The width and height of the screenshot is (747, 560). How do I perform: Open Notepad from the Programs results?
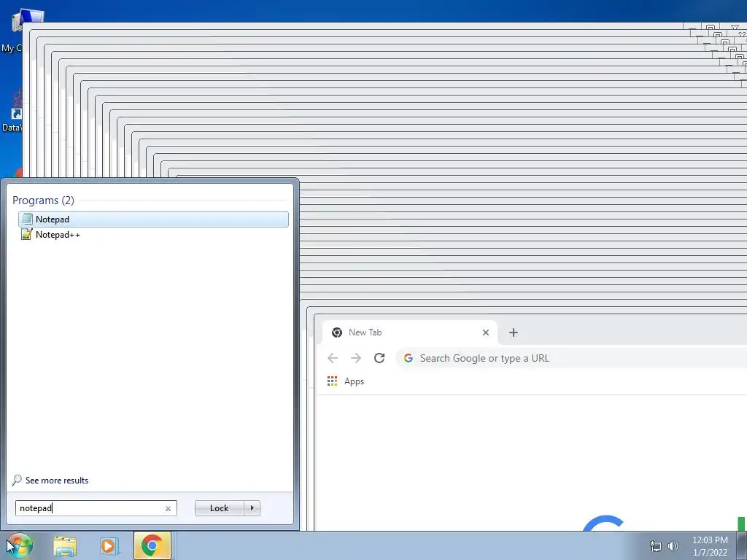153,219
